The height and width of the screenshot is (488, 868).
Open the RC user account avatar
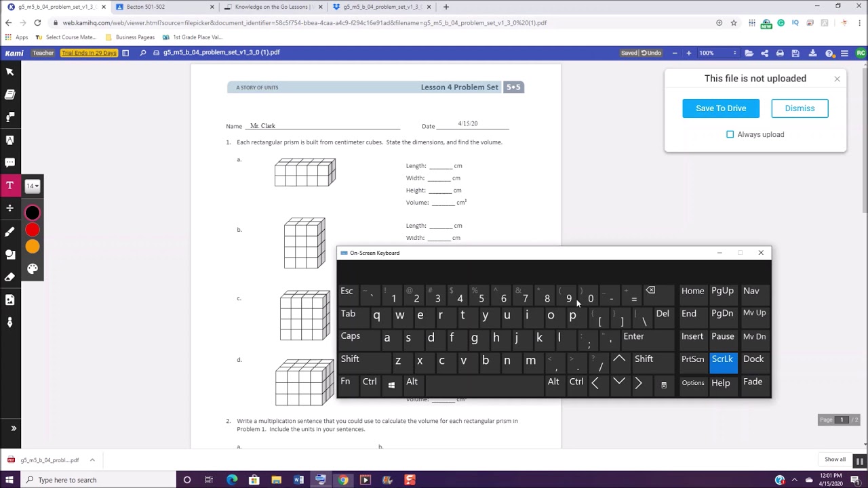click(x=861, y=53)
